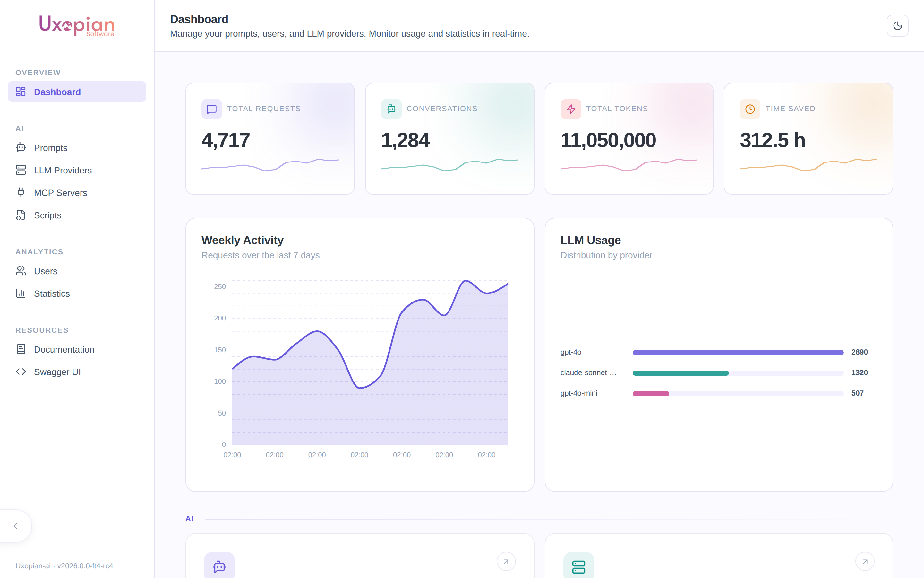Click the Weekly Activity area chart
This screenshot has width=924, height=578.
tap(370, 363)
